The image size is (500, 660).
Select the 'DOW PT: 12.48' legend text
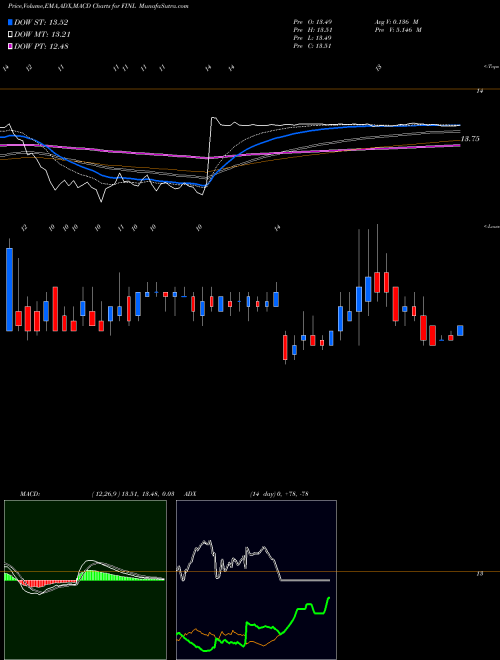click(41, 46)
